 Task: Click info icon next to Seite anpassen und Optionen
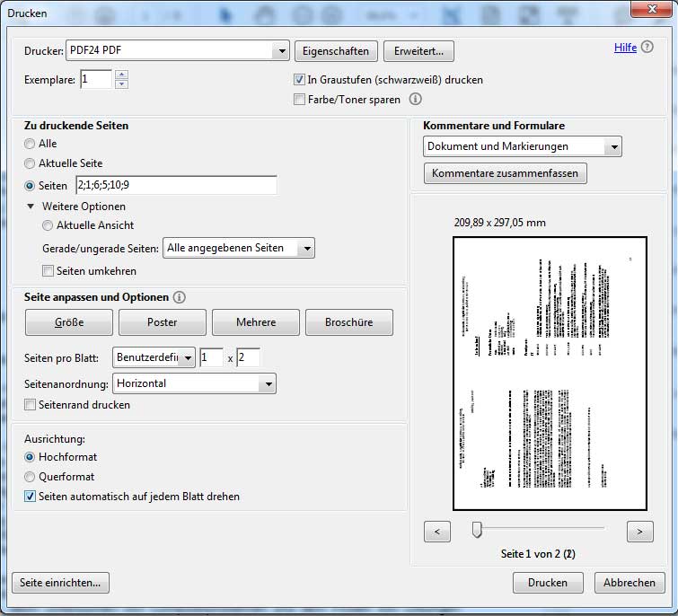(x=179, y=297)
